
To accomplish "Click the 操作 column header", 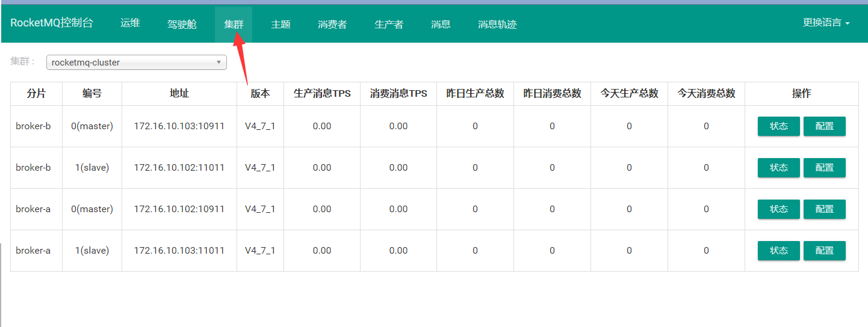I will pyautogui.click(x=802, y=94).
